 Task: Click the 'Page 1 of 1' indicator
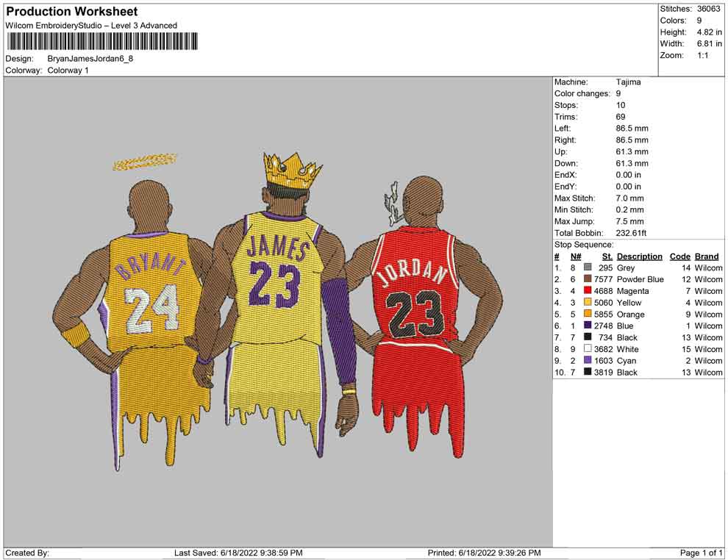(701, 553)
